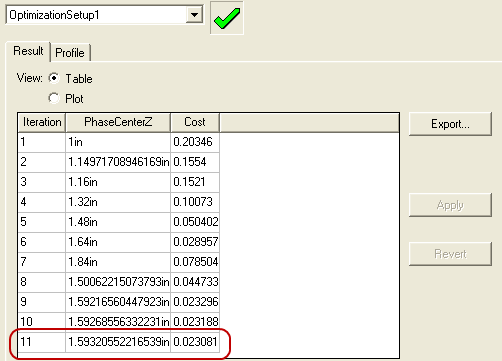Click the green checkmark icon
Viewport: 502px width, 361px height.
click(x=227, y=18)
